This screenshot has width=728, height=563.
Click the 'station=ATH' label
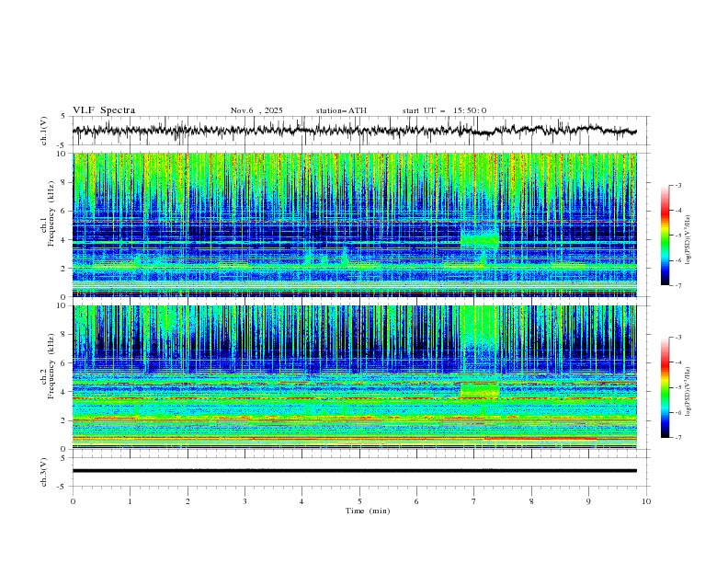[x=341, y=110]
